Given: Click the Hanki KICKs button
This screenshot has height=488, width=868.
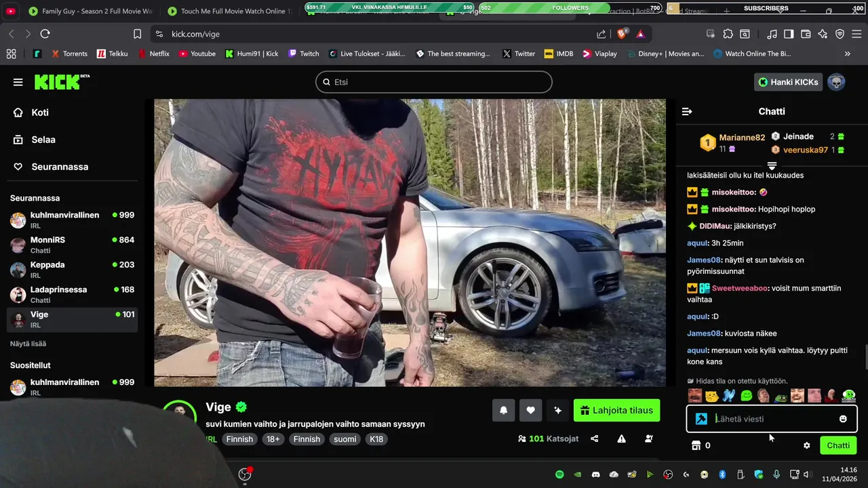Looking at the screenshot, I should click(788, 82).
